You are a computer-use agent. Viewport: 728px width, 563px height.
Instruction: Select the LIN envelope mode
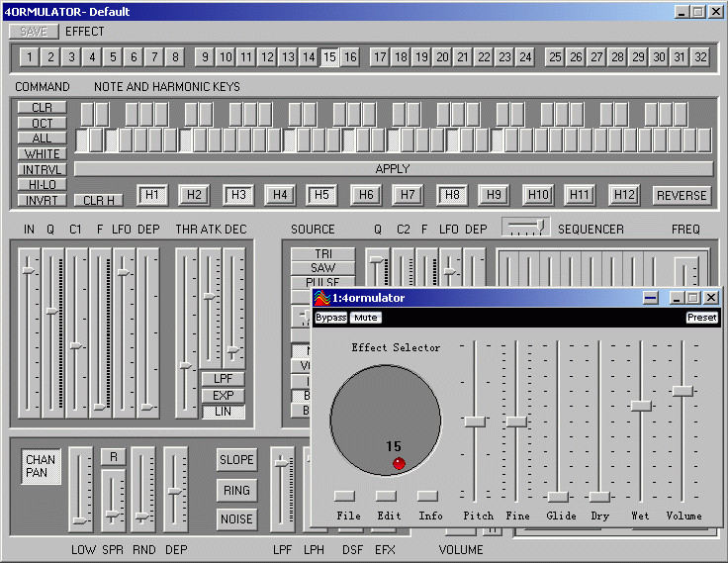[223, 412]
